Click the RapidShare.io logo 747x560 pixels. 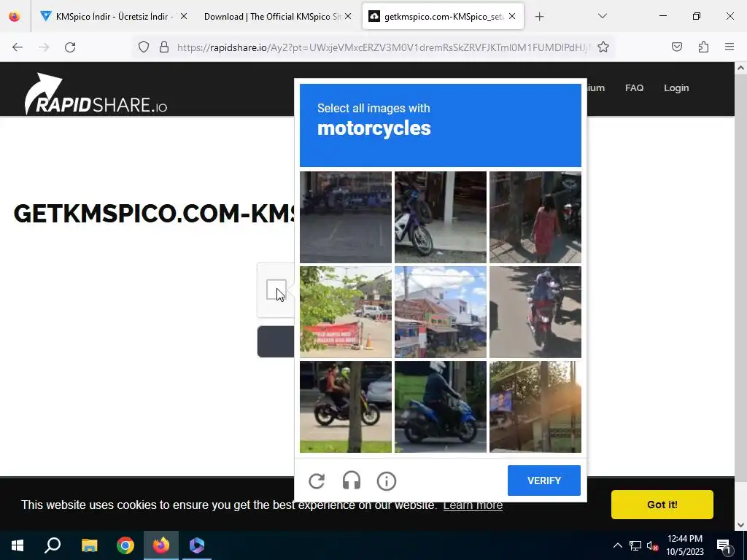coord(96,94)
